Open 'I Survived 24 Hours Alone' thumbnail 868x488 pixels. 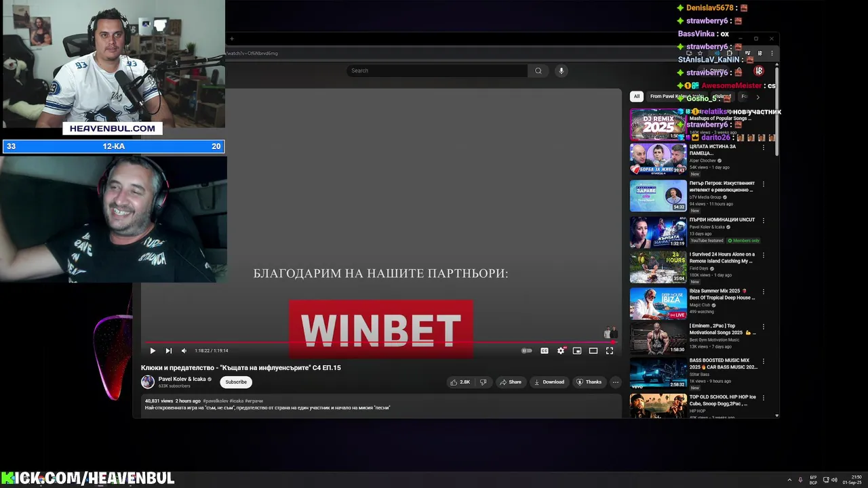coord(658,267)
